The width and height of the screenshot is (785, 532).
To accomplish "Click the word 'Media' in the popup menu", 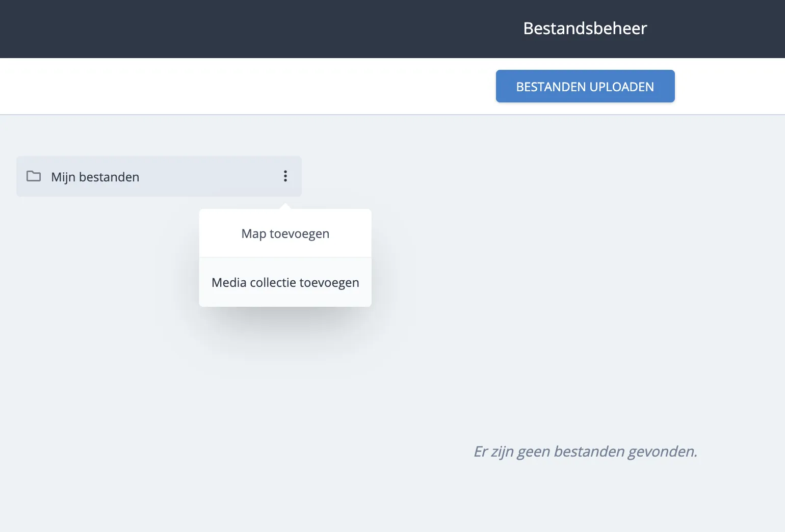I will pos(229,282).
